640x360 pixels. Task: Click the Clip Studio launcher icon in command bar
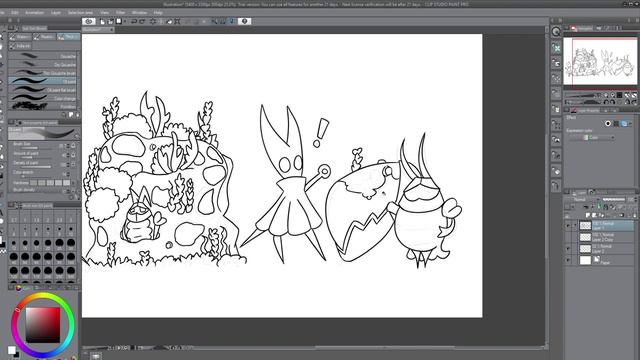point(89,21)
